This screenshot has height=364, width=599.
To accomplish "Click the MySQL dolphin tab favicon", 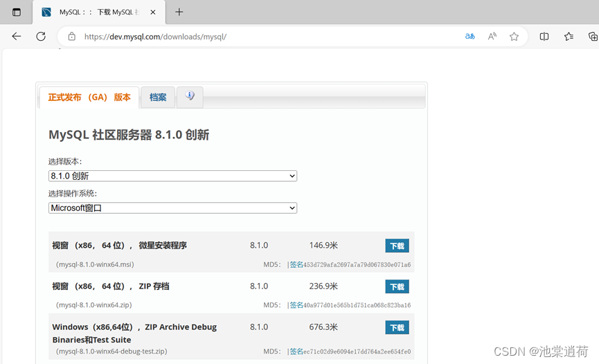I will [46, 12].
